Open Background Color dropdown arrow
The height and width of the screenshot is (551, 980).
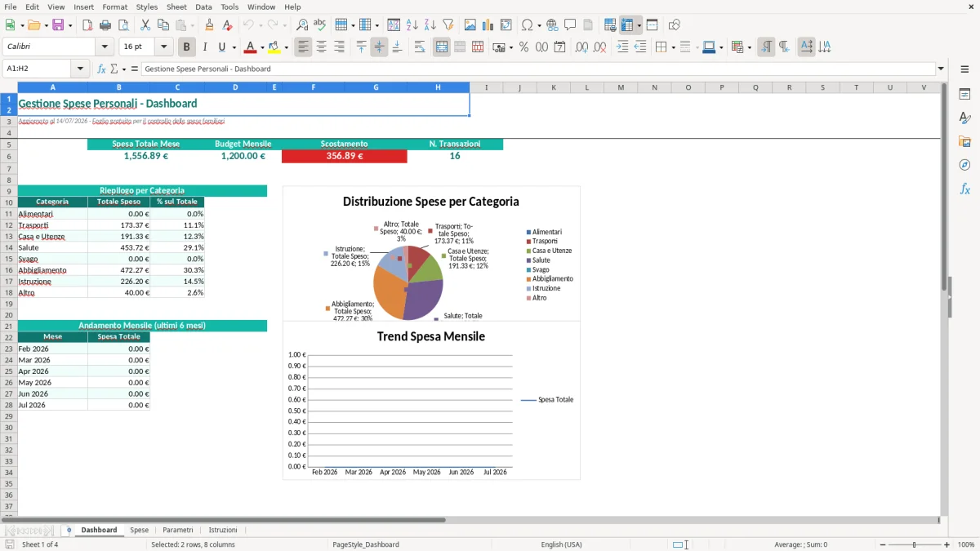pos(287,47)
